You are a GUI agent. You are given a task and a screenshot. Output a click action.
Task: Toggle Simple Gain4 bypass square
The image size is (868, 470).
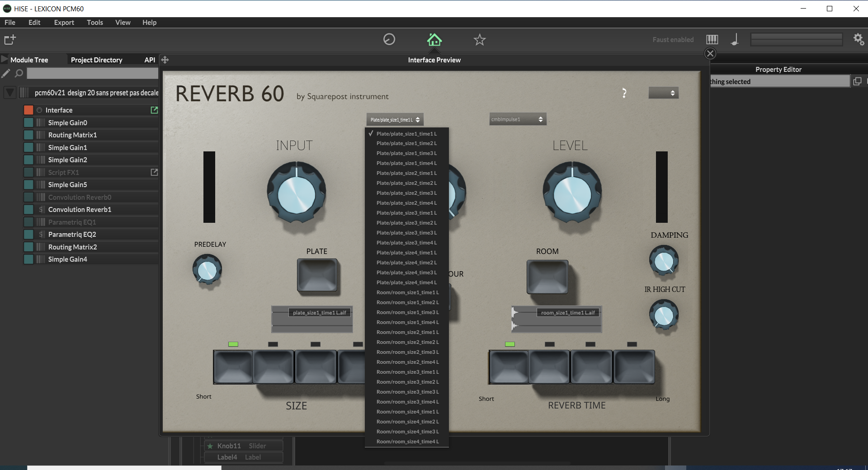pos(28,259)
